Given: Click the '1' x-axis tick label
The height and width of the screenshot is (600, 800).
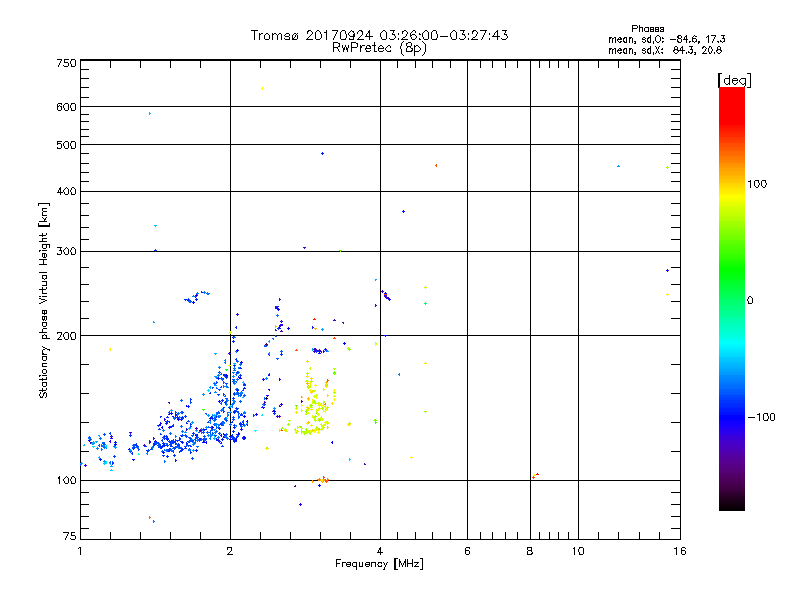Looking at the screenshot, I should [x=80, y=551].
